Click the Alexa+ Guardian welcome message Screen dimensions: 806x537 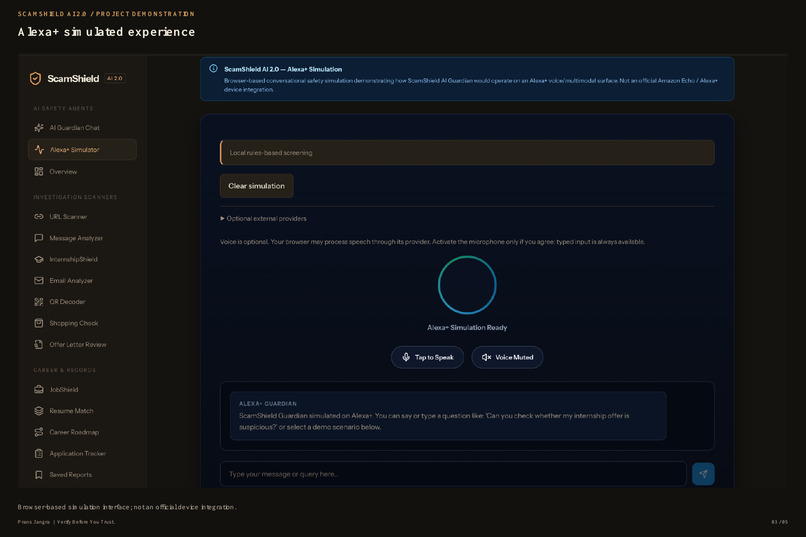(x=448, y=416)
